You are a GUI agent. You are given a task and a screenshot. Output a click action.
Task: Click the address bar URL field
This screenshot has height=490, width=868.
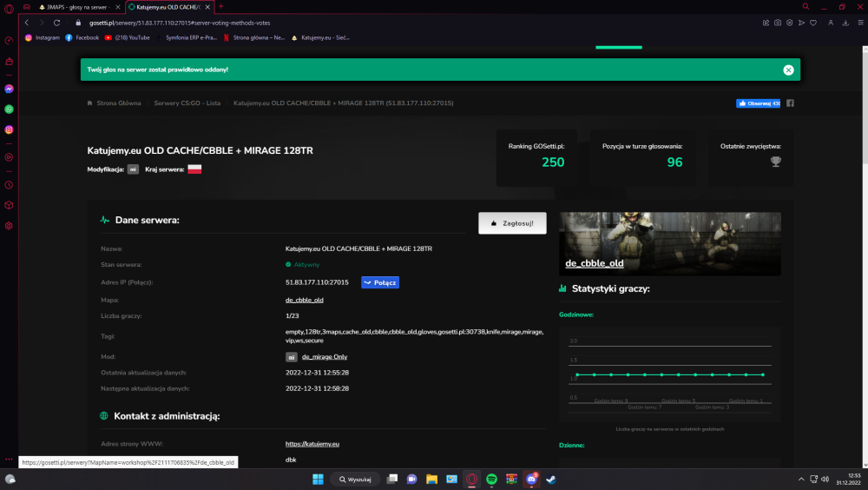(x=180, y=23)
